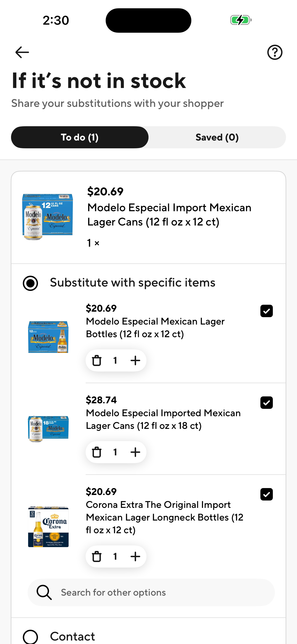Screen dimensions: 297x644
Task: Open the To do (1) tab
Action: tap(79, 137)
